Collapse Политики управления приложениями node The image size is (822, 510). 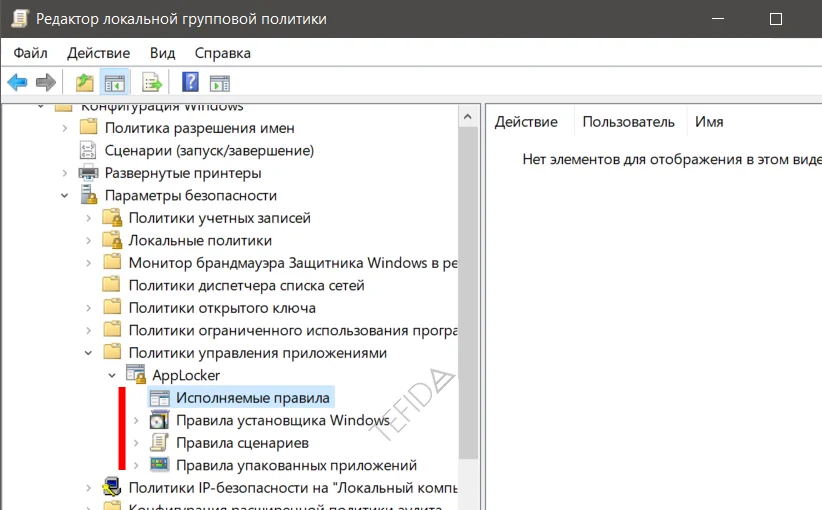tap(89, 353)
